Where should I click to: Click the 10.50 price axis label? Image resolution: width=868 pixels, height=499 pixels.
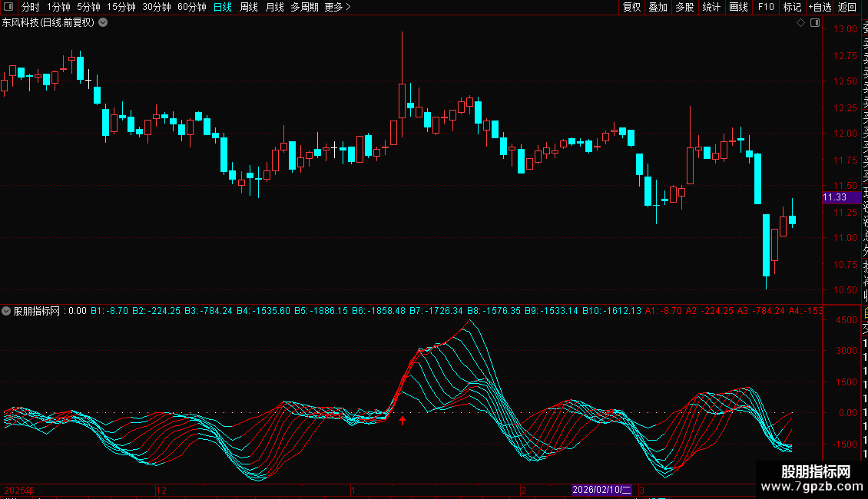pos(845,290)
